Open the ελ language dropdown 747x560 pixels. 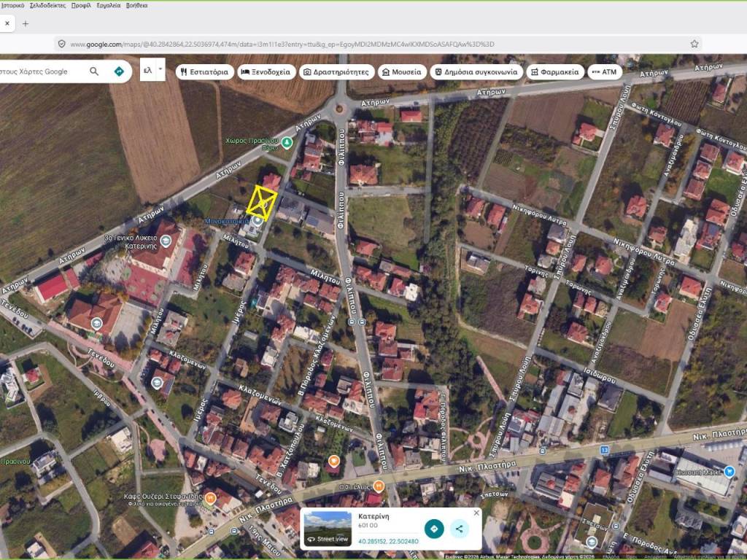[x=152, y=71]
